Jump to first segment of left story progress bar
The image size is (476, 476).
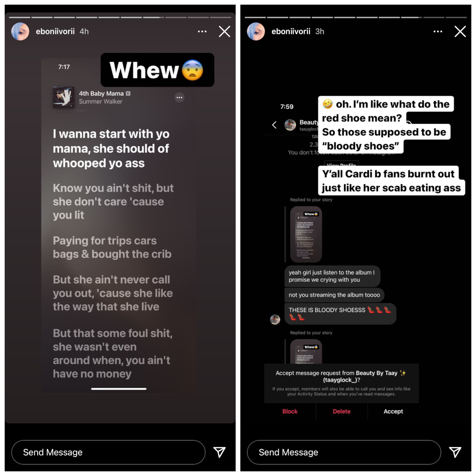click(x=20, y=17)
